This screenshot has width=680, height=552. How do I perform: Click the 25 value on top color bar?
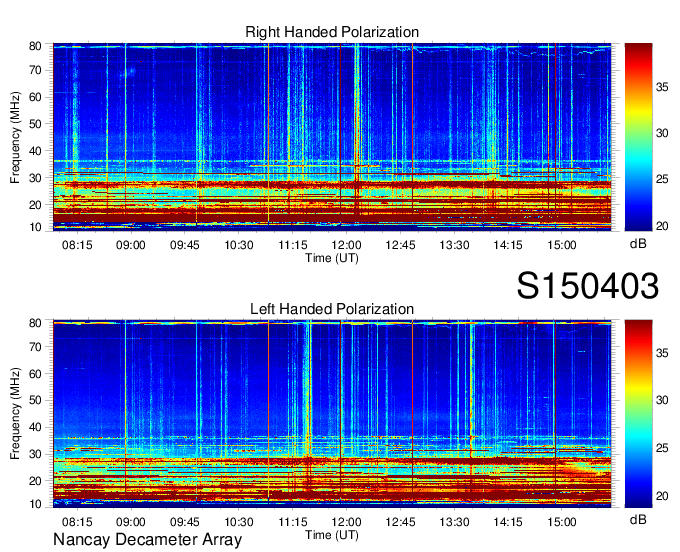tap(662, 179)
